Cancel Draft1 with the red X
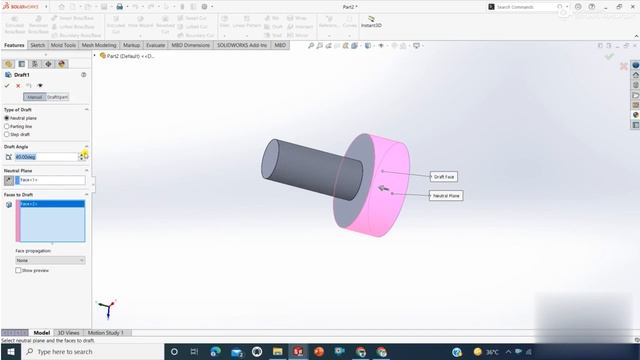 (18, 86)
